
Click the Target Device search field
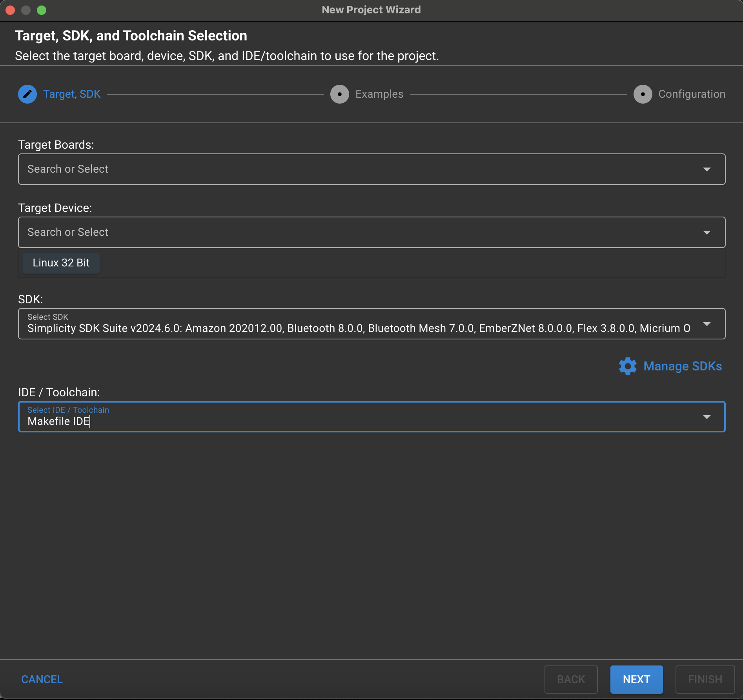(353, 232)
